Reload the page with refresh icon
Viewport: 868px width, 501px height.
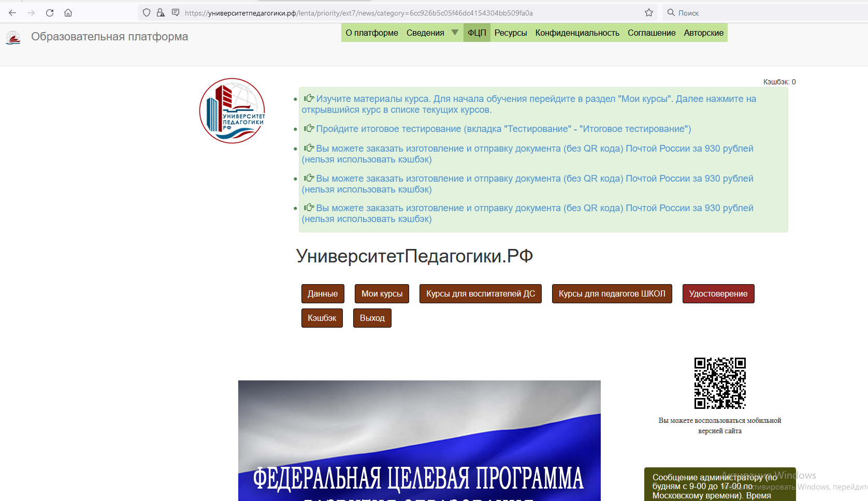click(50, 13)
